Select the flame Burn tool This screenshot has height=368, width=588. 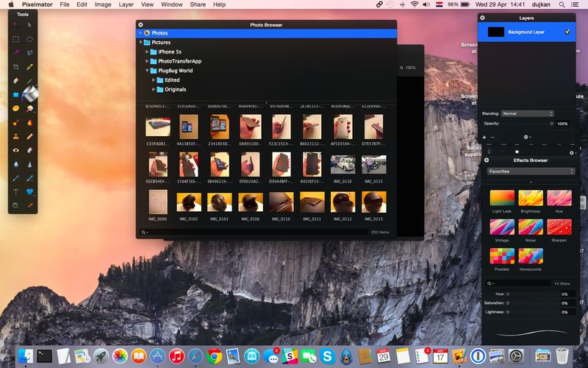(x=29, y=122)
